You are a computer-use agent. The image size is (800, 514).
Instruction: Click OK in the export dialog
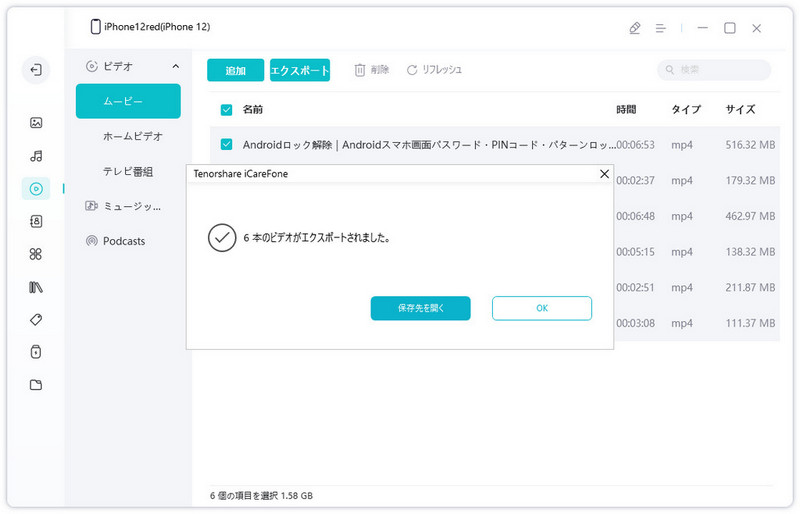[542, 308]
